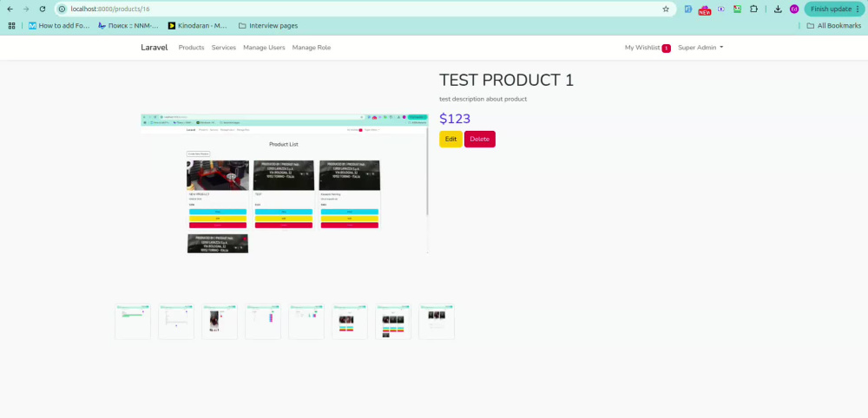
Task: Select the second gallery thumbnail
Action: tap(176, 321)
